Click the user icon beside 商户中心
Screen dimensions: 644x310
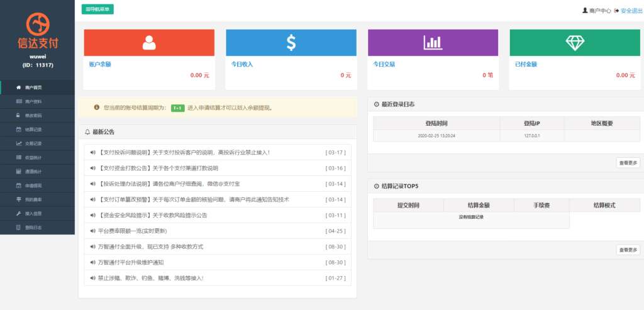point(586,11)
